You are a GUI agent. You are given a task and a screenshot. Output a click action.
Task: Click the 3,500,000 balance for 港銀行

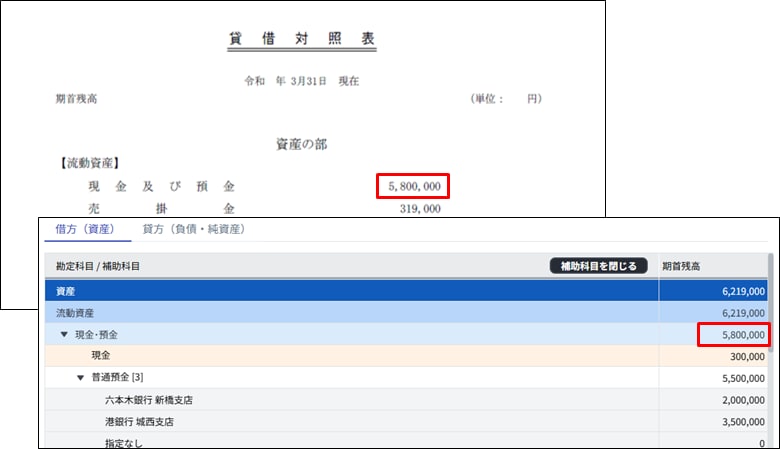(x=741, y=421)
